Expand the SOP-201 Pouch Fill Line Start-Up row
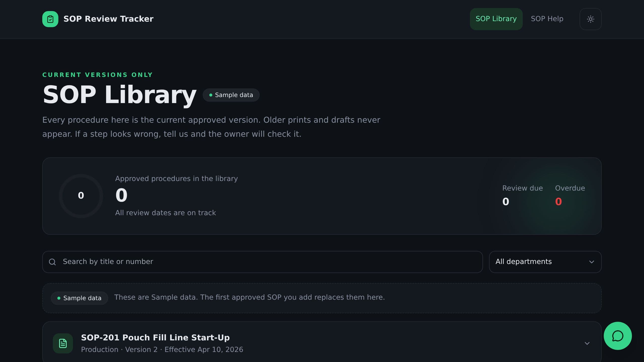Screen dimensions: 644x362 pyautogui.click(x=587, y=343)
